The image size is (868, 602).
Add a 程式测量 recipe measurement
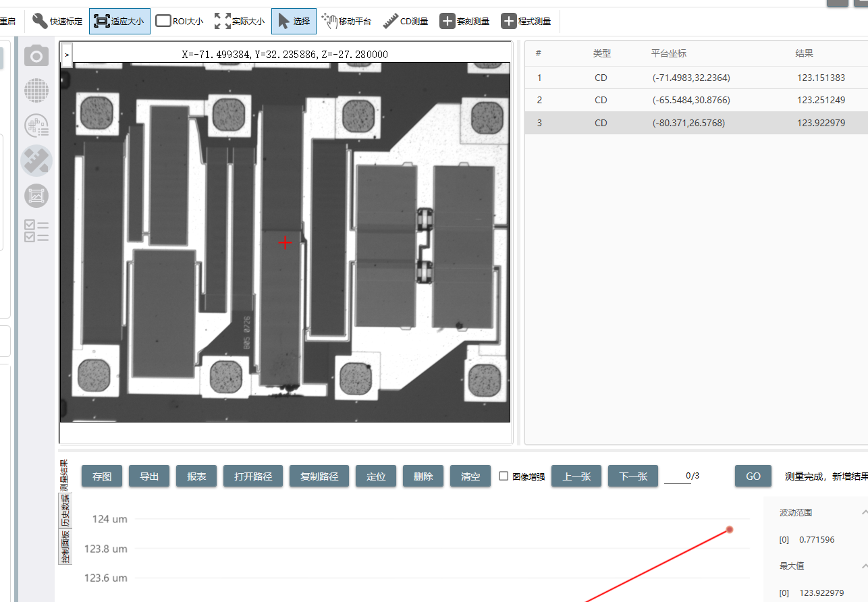click(x=526, y=21)
